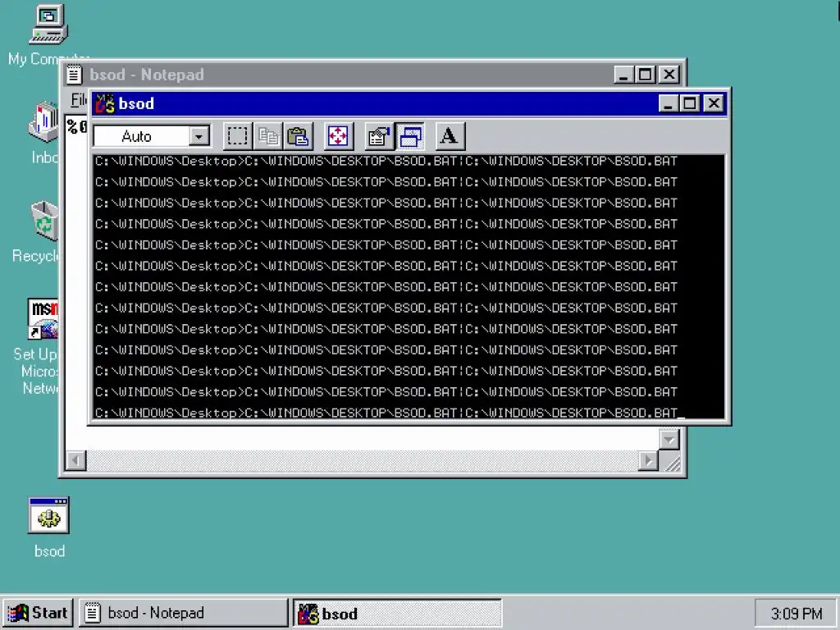Close the bsod - Notepad window
840x630 pixels.
(669, 75)
